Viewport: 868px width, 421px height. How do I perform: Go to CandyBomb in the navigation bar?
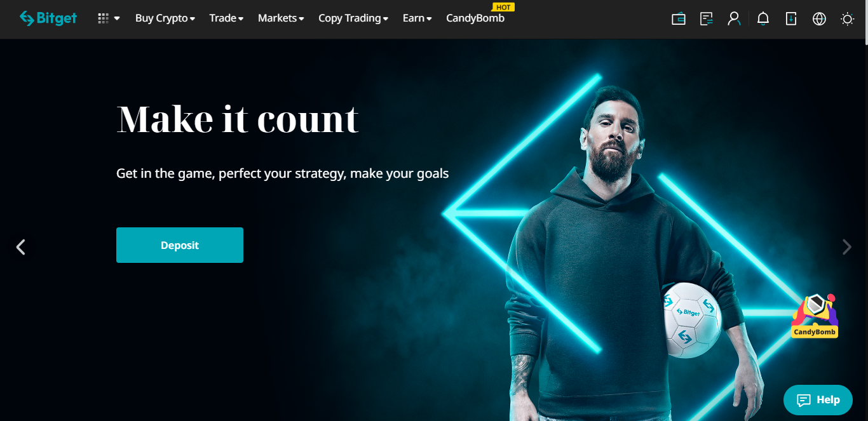click(x=475, y=18)
